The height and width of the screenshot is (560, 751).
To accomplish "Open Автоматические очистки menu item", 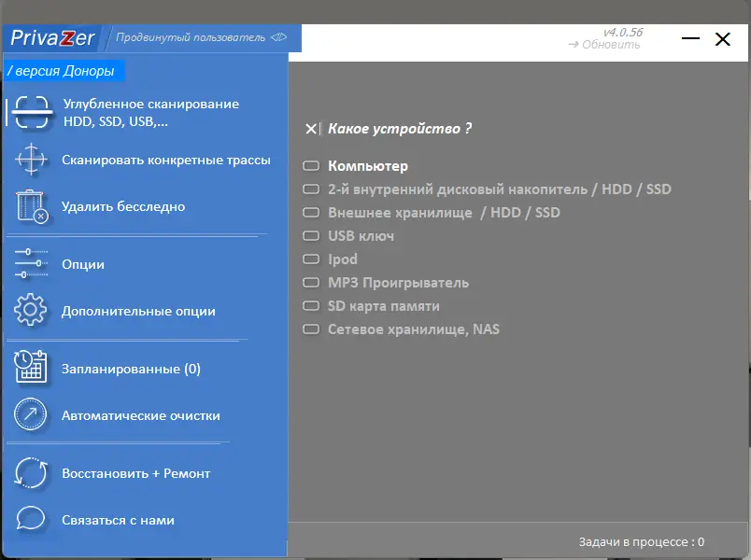I will point(141,415).
